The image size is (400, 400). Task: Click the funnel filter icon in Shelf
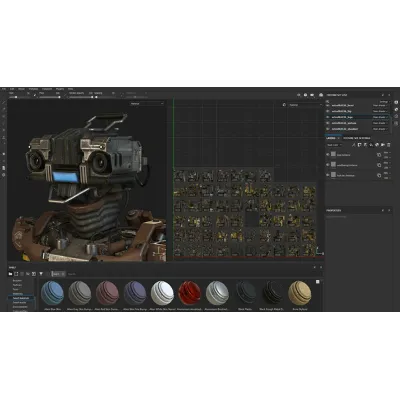[41, 274]
